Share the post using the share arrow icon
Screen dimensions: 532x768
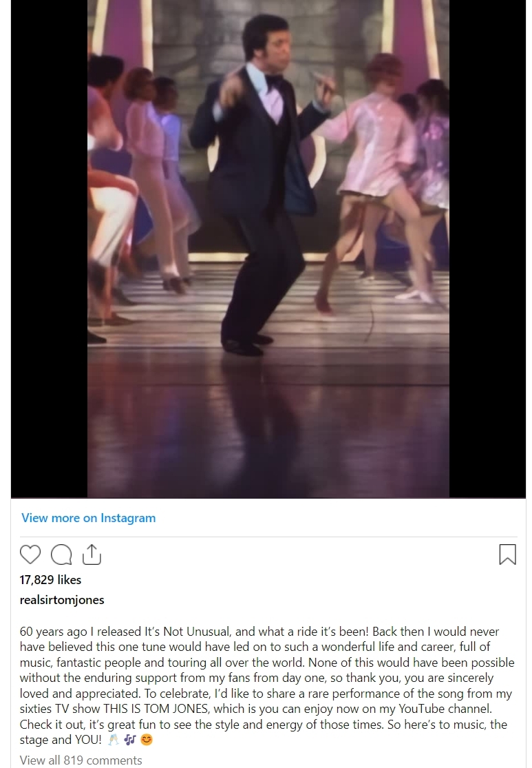click(x=92, y=554)
